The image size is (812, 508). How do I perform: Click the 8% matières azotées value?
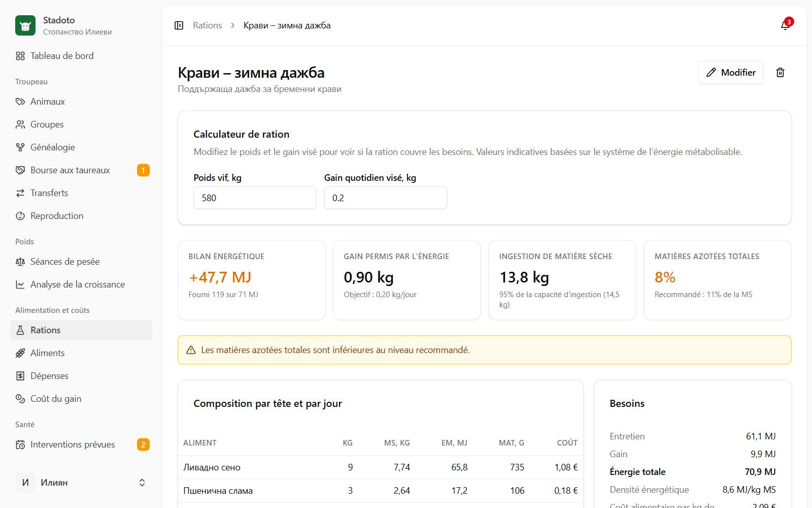click(x=665, y=277)
